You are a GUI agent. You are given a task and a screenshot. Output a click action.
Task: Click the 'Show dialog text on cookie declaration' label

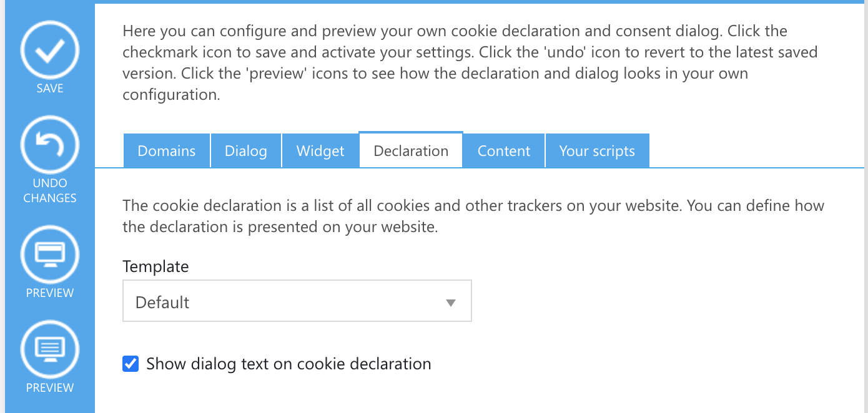click(289, 364)
